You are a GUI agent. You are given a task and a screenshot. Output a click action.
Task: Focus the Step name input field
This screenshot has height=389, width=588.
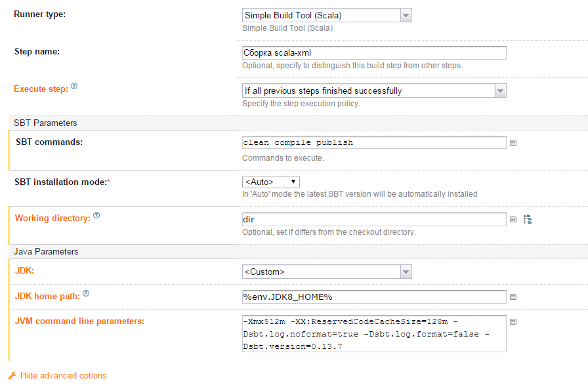click(374, 53)
